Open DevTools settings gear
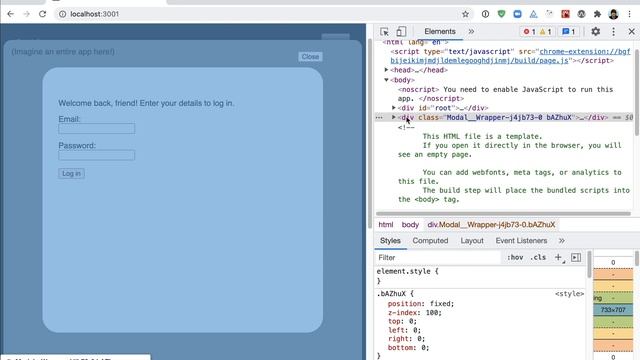Viewport: 640px width, 360px height. pos(596,31)
